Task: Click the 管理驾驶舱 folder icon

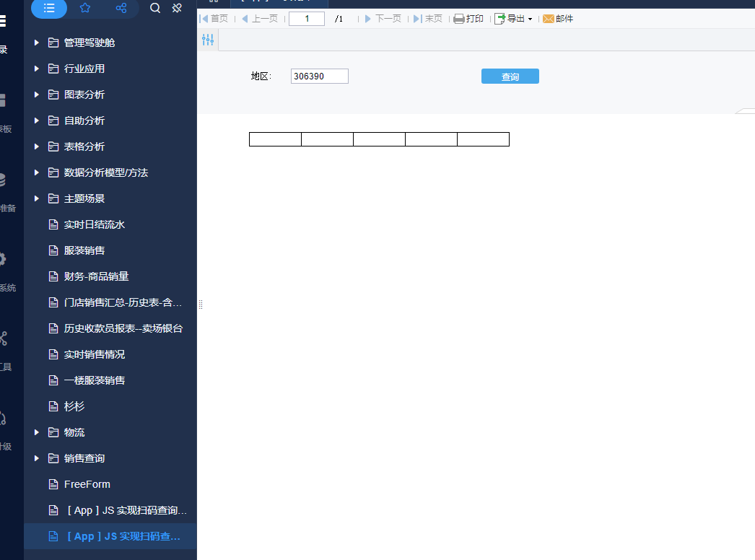Action: 53,43
